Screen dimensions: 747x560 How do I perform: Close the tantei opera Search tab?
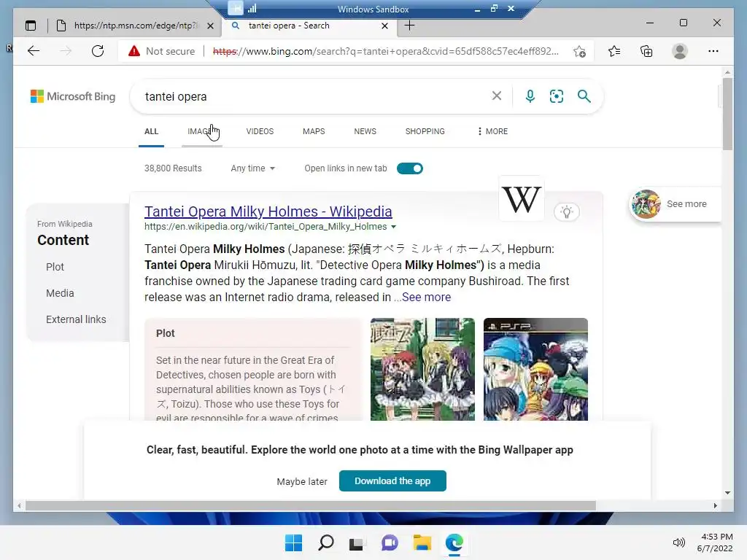tap(384, 26)
